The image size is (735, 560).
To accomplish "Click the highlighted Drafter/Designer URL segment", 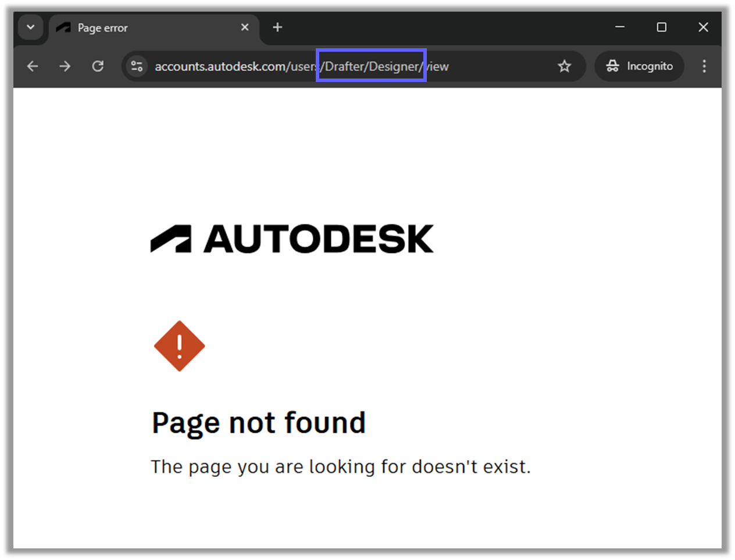I will (x=370, y=66).
